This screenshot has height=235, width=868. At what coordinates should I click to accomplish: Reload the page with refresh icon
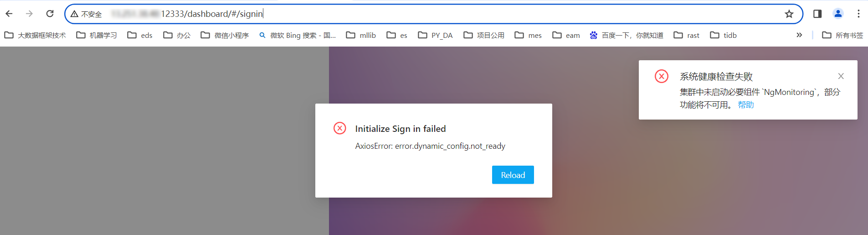[50, 14]
